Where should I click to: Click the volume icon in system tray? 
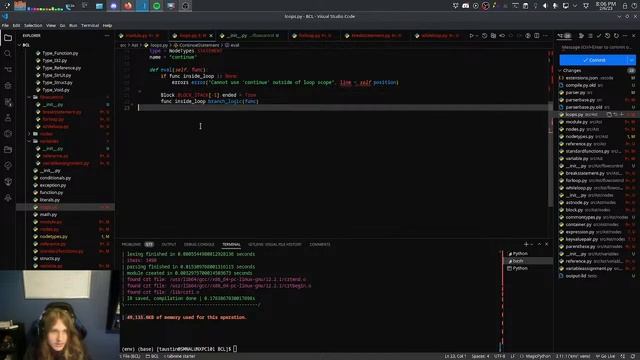[x=545, y=6]
